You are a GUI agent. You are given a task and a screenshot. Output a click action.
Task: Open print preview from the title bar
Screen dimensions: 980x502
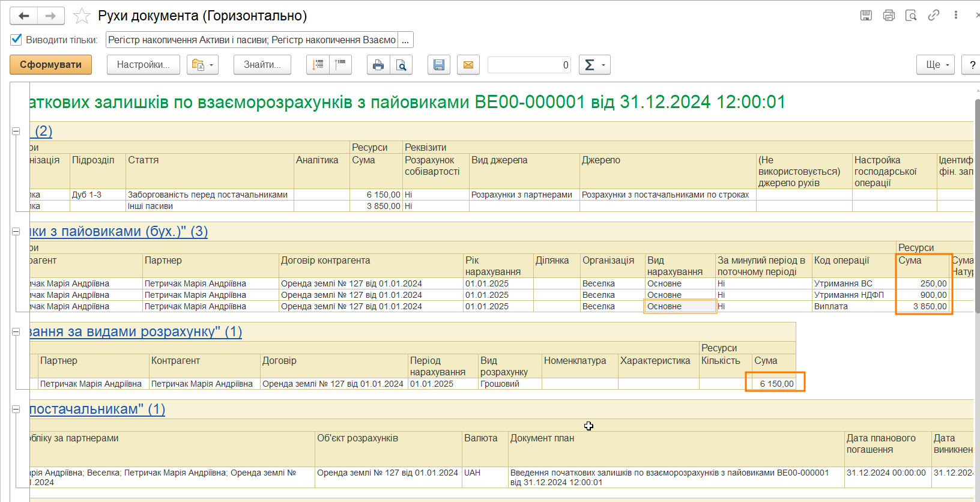click(911, 16)
